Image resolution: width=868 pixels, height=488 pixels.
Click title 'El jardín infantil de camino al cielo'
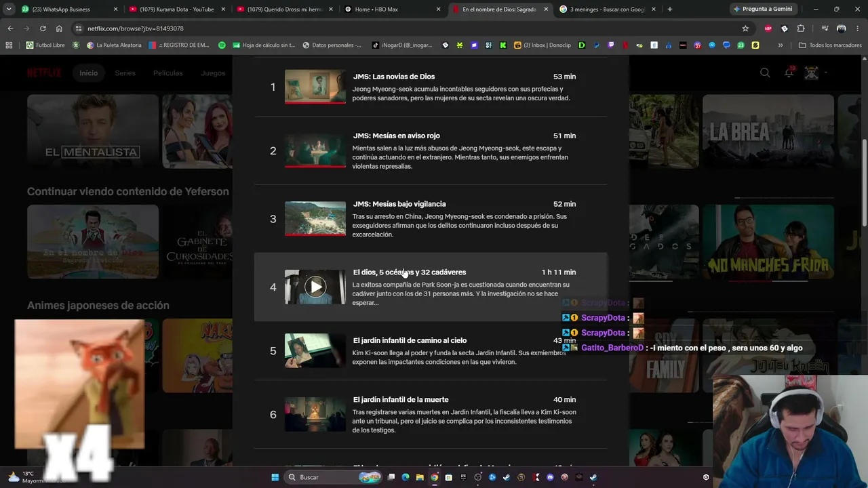pyautogui.click(x=410, y=340)
